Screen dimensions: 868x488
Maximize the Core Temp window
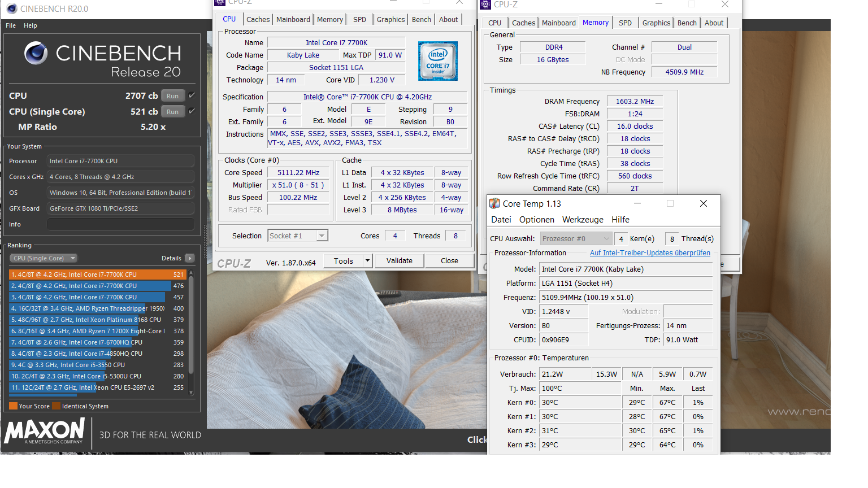coord(670,203)
